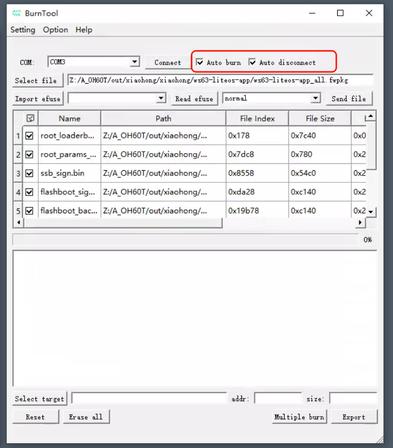This screenshot has width=393, height=448.
Task: Uncheck the ssb_sign.bin row checkbox
Action: pyautogui.click(x=29, y=173)
